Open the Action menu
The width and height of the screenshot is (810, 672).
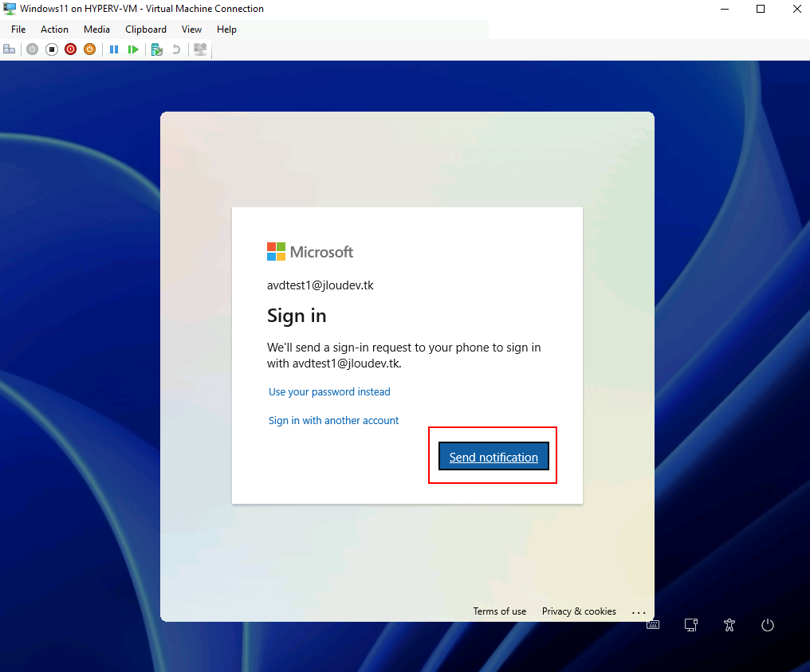pyautogui.click(x=54, y=29)
